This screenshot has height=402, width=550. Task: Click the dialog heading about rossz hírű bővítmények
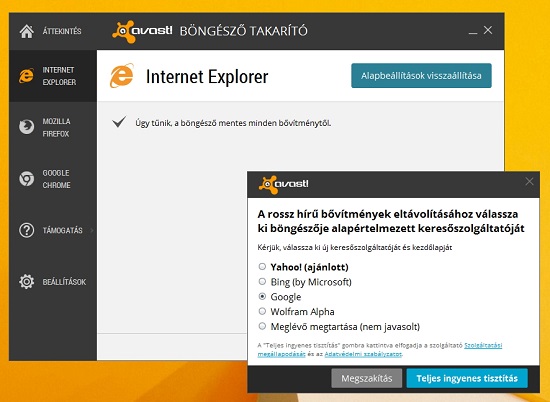pyautogui.click(x=391, y=221)
